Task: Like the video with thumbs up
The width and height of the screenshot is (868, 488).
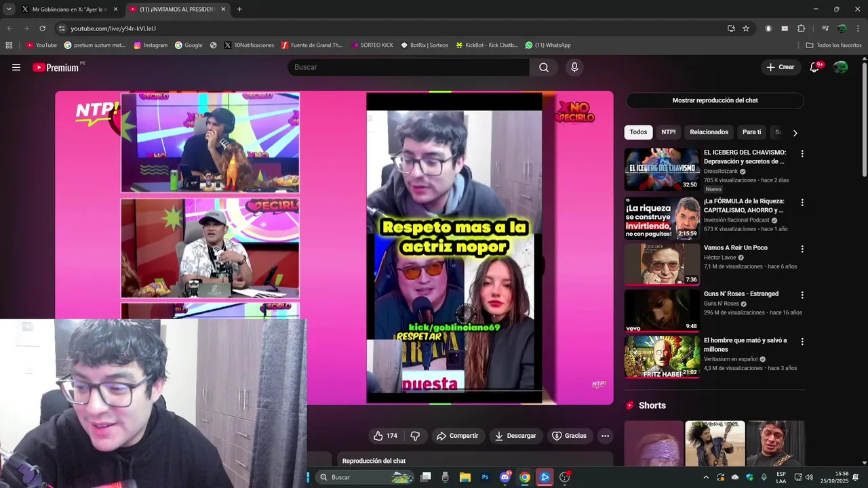Action: [x=385, y=436]
